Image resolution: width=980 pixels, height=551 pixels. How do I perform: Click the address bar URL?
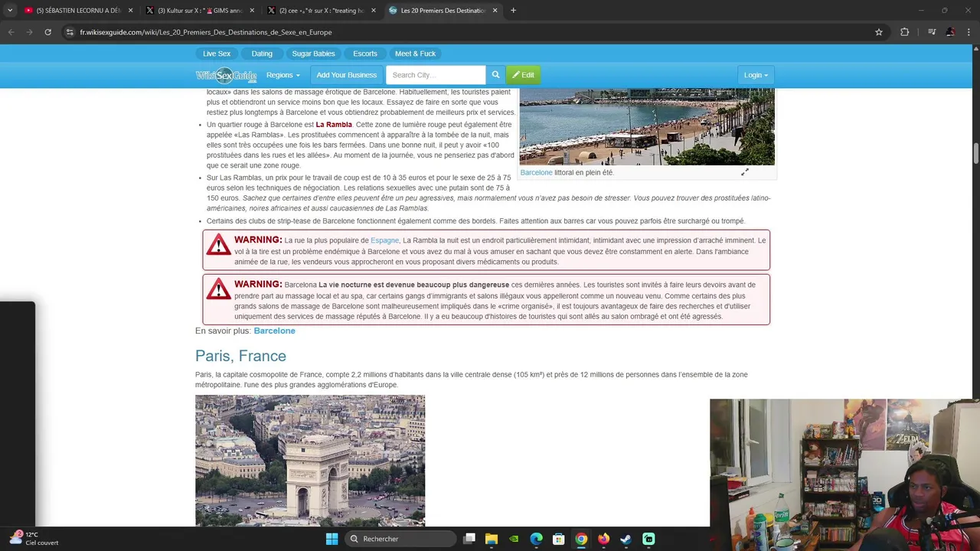pyautogui.click(x=206, y=32)
